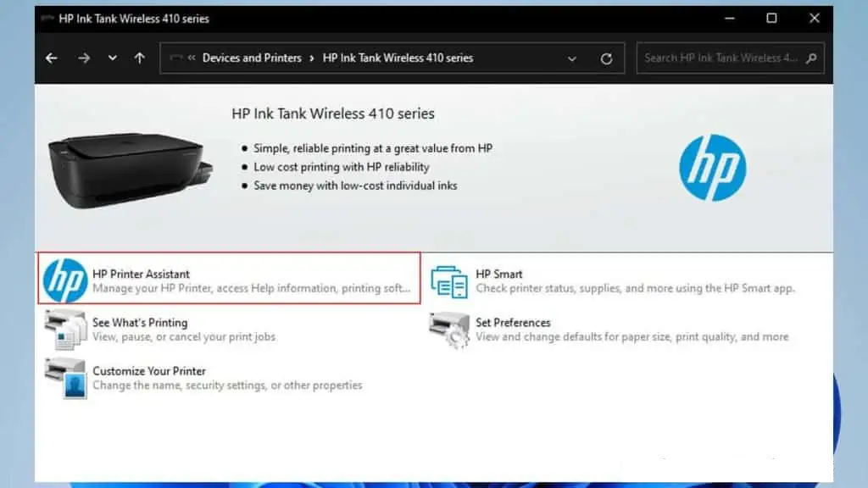The width and height of the screenshot is (868, 488).
Task: Click the search magnifier icon
Action: point(811,58)
